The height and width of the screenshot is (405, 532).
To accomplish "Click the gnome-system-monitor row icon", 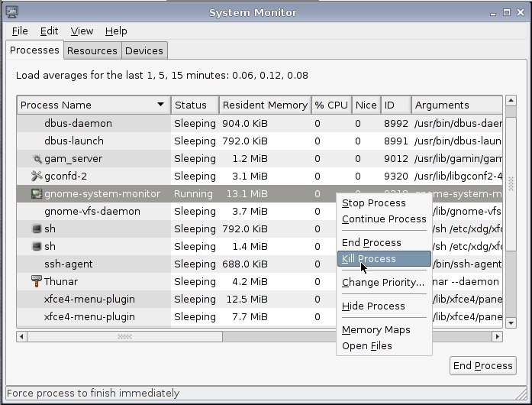I will coord(37,193).
